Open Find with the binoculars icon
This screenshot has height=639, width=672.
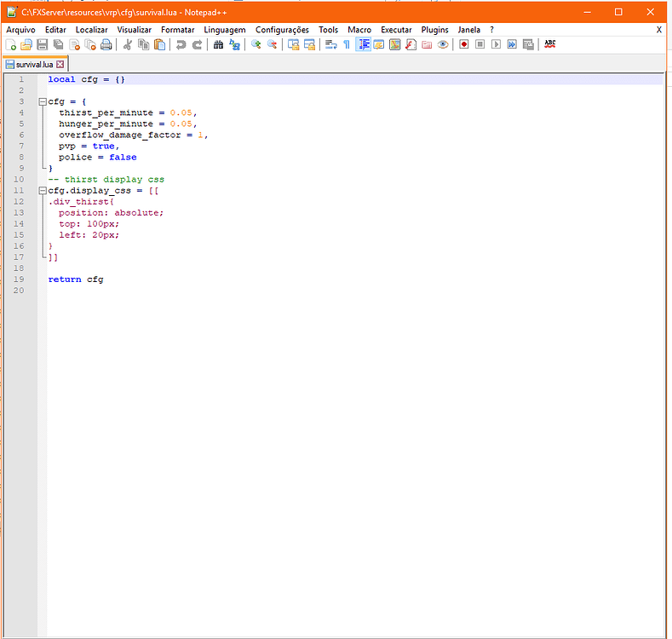click(218, 45)
